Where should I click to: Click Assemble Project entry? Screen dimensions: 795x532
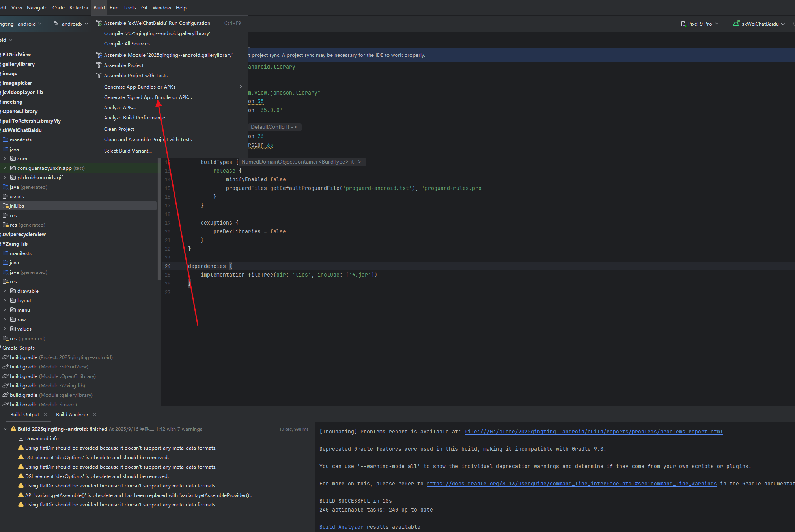pos(124,65)
